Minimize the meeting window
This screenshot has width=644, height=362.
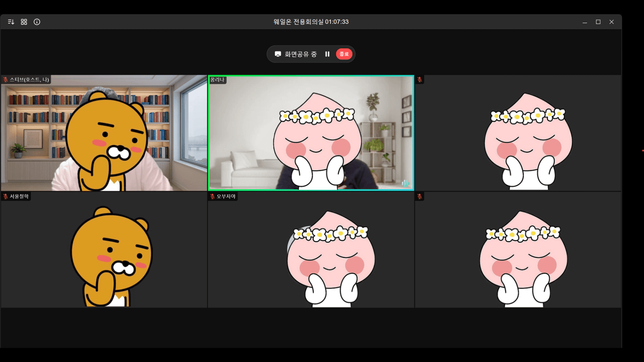coord(585,22)
